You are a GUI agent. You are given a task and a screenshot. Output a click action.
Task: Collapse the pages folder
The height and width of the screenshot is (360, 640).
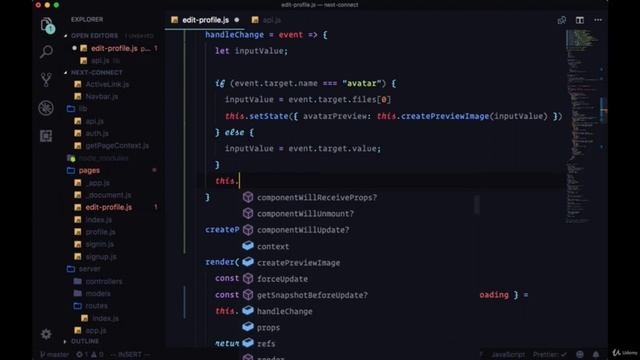89,170
